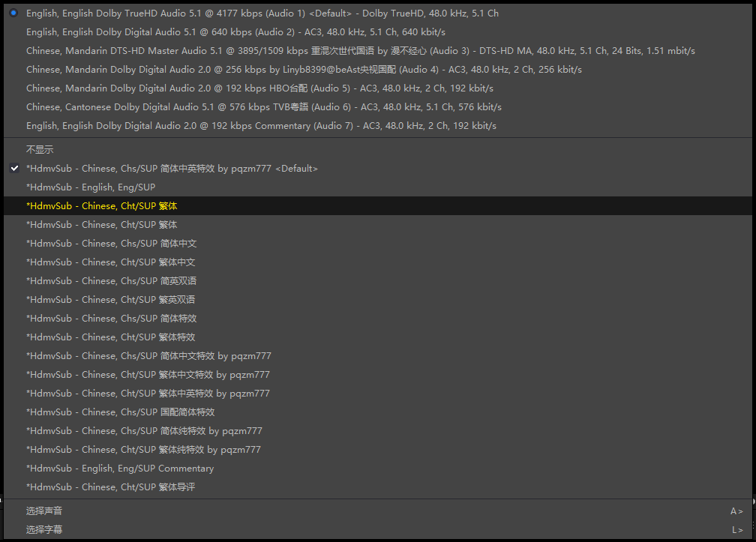Image resolution: width=756 pixels, height=542 pixels.
Task: Select the English Dolby TrueHD 5.1 audio track
Action: (x=262, y=13)
